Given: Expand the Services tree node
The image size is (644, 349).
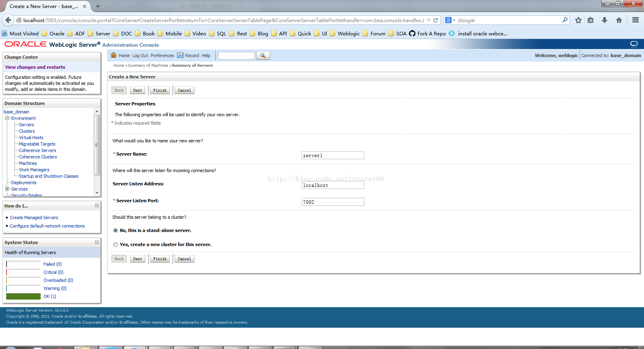Looking at the screenshot, I should [x=7, y=189].
